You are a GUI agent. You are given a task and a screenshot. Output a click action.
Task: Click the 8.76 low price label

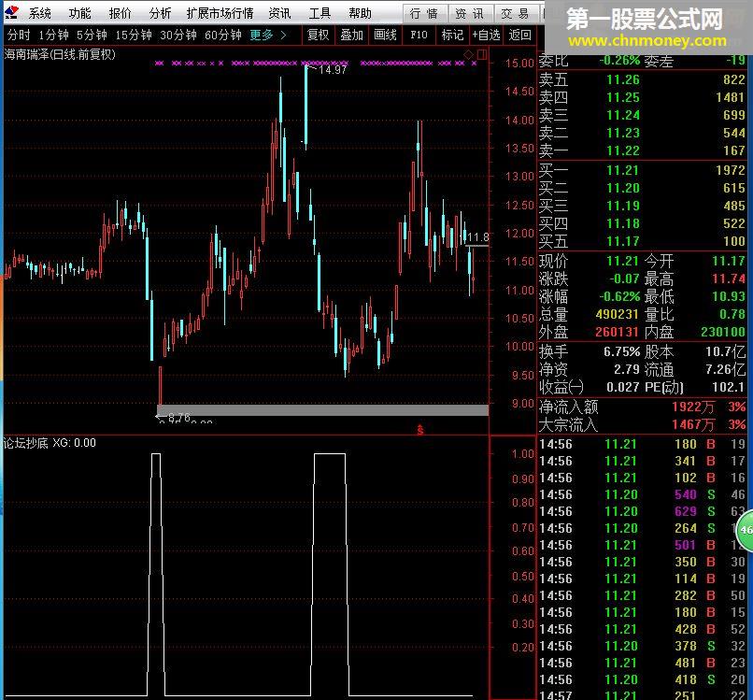(x=179, y=418)
